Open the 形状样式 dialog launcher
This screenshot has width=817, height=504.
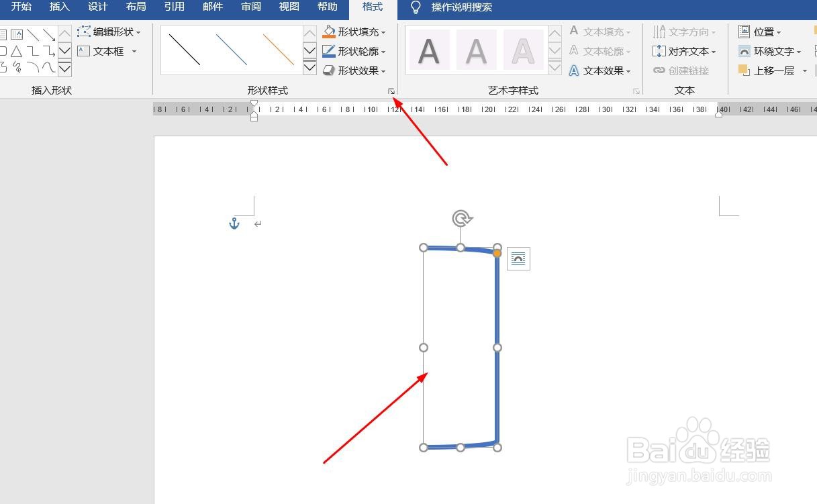pyautogui.click(x=391, y=91)
